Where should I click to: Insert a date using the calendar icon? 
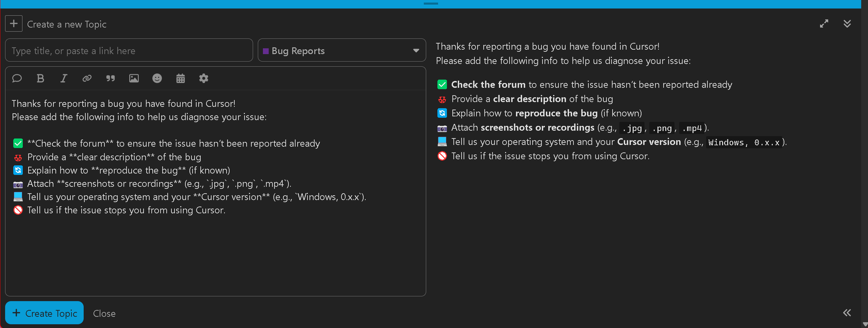click(181, 79)
